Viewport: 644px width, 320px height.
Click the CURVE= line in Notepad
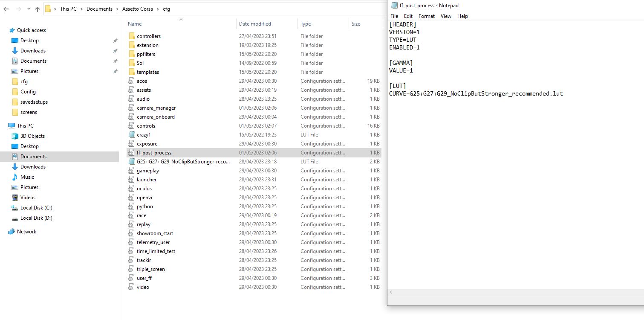coord(476,93)
